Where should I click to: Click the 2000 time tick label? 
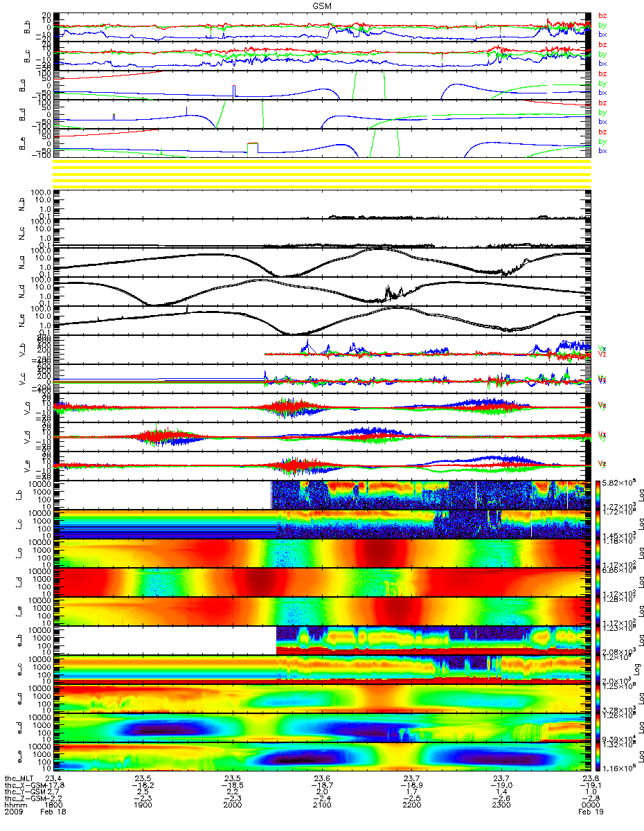click(x=233, y=805)
